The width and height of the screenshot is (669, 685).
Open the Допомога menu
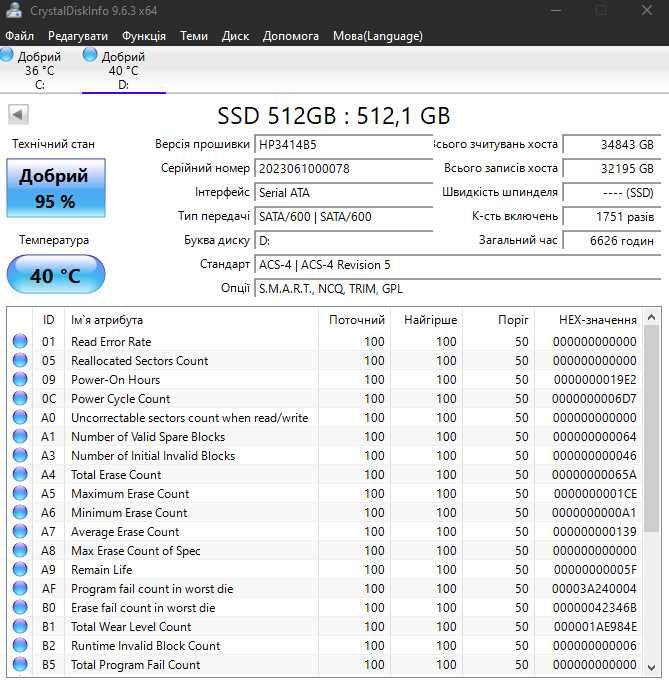pos(291,36)
